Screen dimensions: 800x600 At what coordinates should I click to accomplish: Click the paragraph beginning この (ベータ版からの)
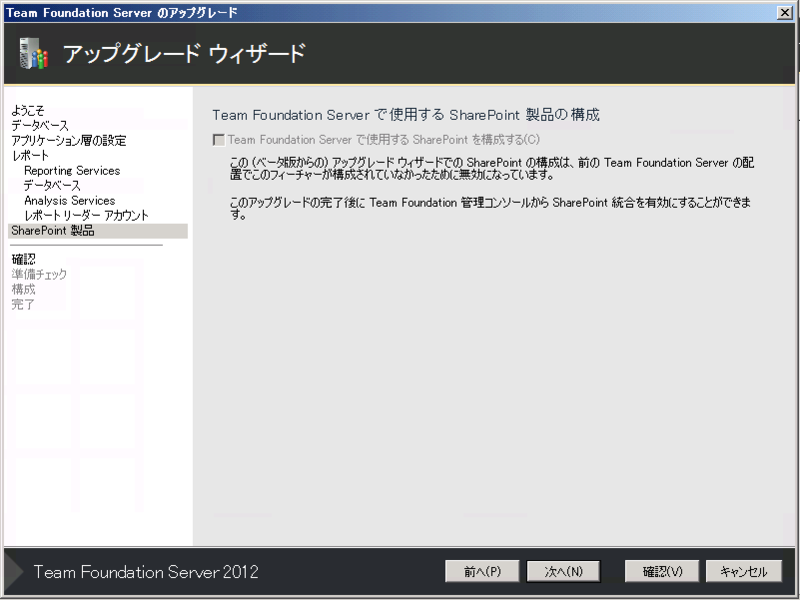click(x=492, y=169)
